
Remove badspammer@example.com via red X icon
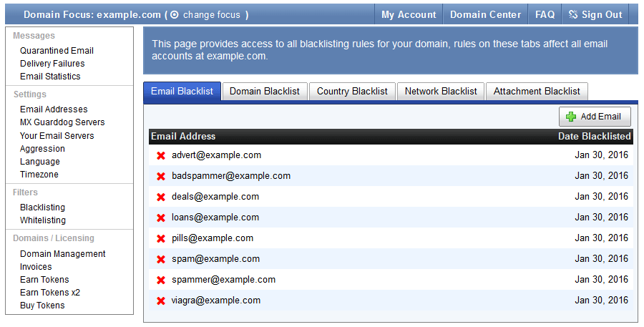pyautogui.click(x=161, y=176)
